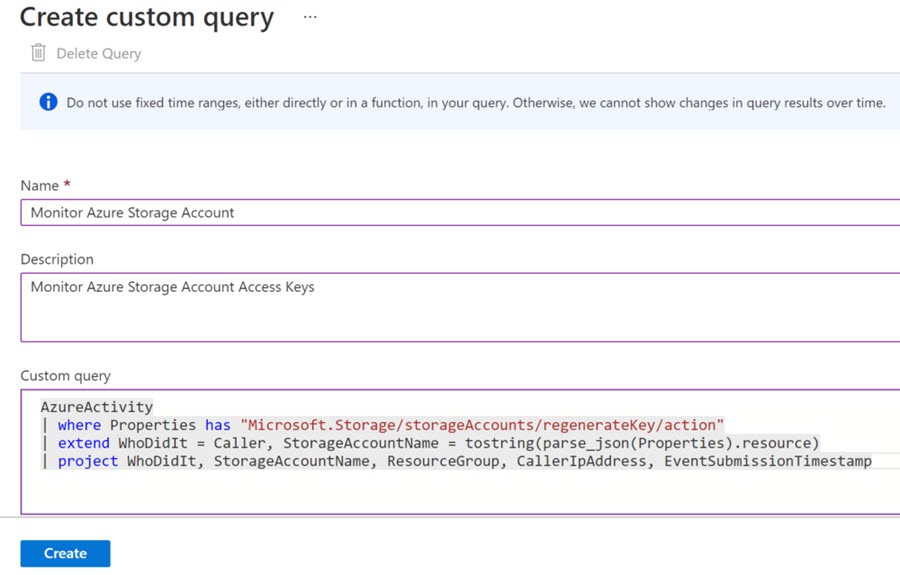Click the Create button
The width and height of the screenshot is (900, 575).
point(65,553)
